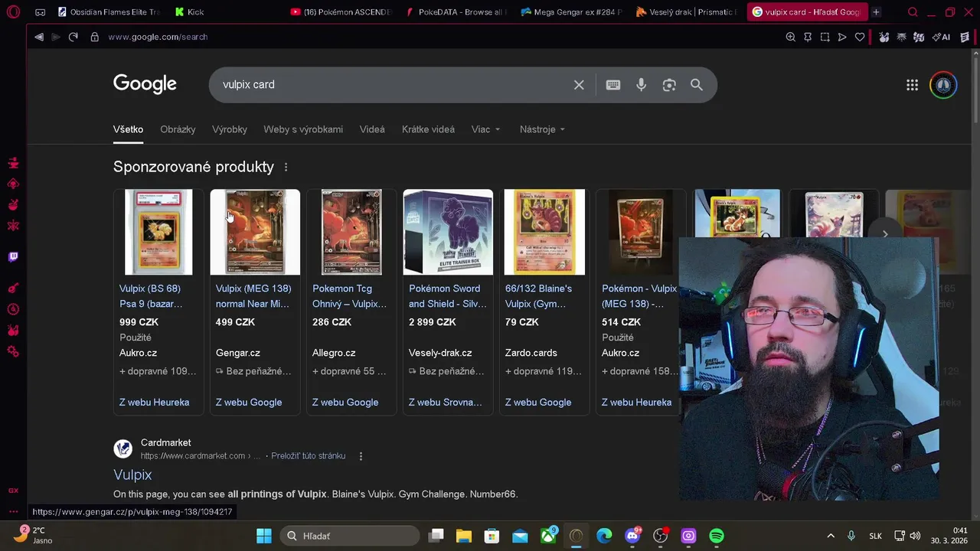Take a snapshot with the toolbar icon
This screenshot has height=551, width=980.
[825, 37]
